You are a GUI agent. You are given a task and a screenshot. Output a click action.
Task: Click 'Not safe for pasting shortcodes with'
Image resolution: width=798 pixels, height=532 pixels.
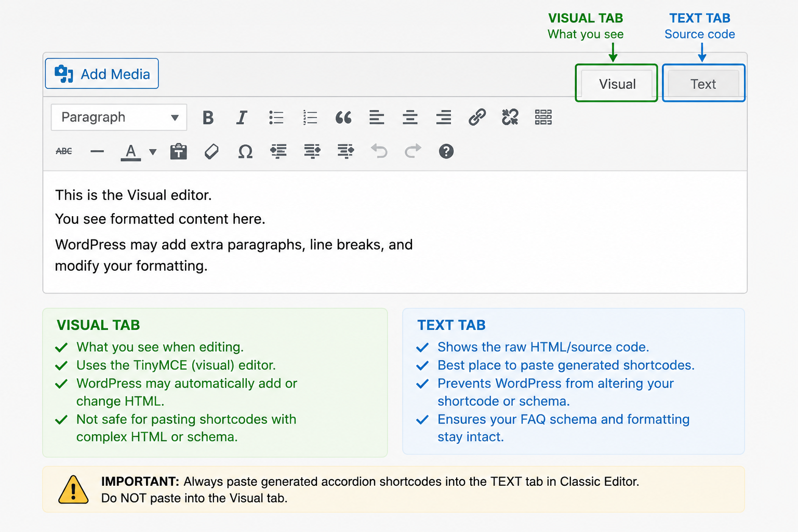pyautogui.click(x=187, y=419)
